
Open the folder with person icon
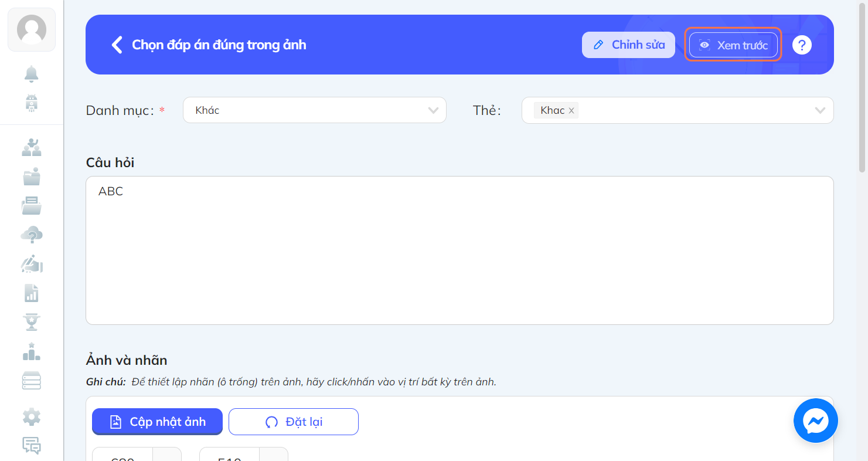point(32,177)
